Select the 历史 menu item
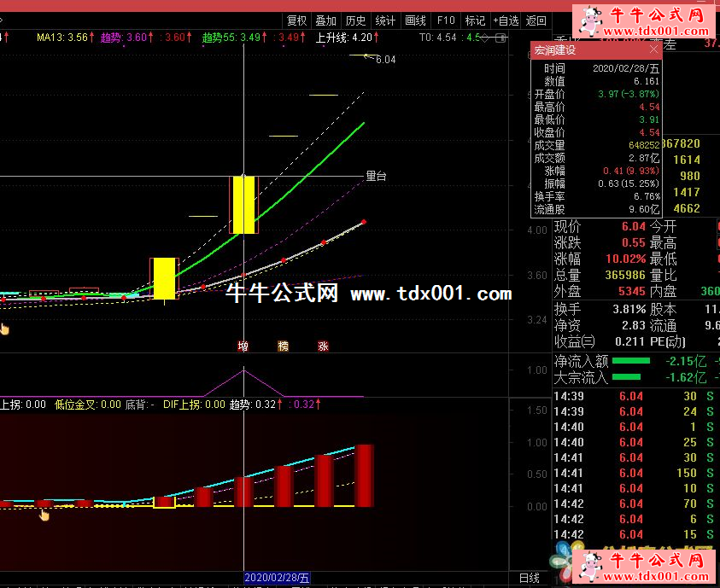Screen dimensions: 720x588 point(355,20)
